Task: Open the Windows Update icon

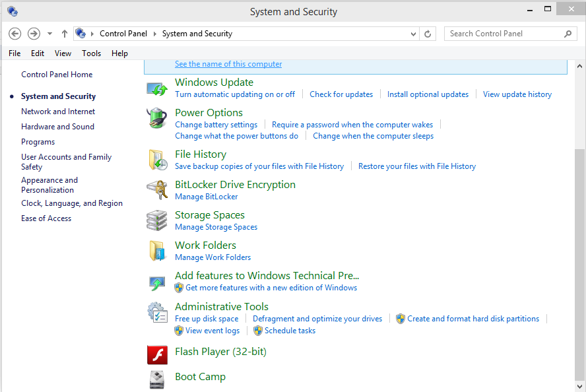Action: point(157,89)
